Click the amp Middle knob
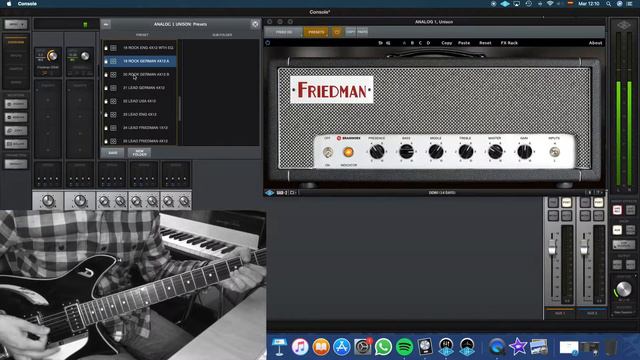This screenshot has height=360, width=640. 436,152
